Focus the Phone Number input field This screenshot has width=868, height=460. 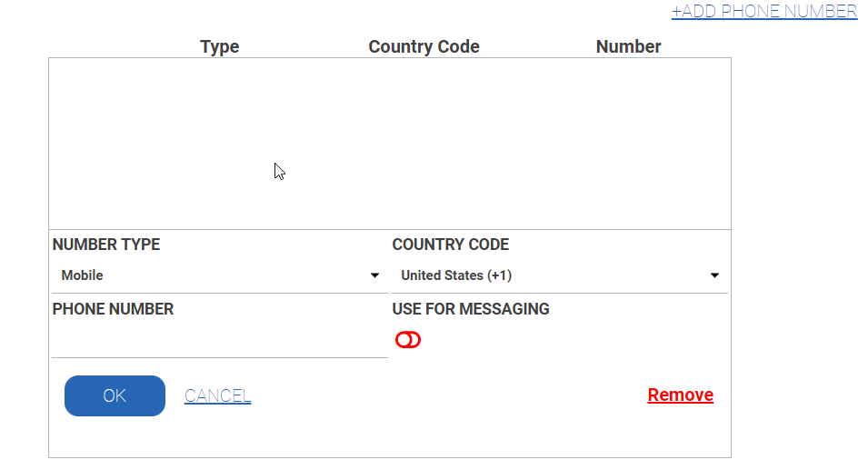coord(220,343)
